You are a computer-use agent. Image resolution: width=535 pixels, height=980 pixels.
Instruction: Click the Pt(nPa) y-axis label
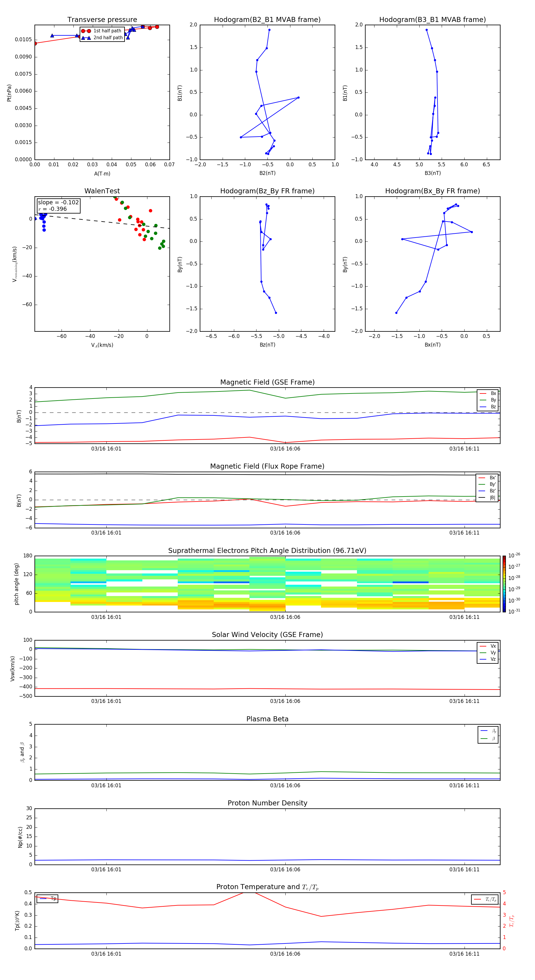pyautogui.click(x=9, y=93)
